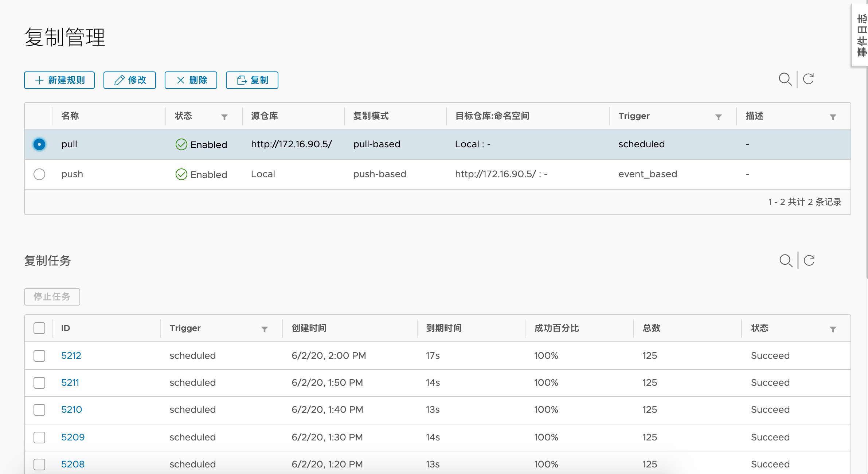
Task: Open filter for 描述 column
Action: pyautogui.click(x=833, y=117)
